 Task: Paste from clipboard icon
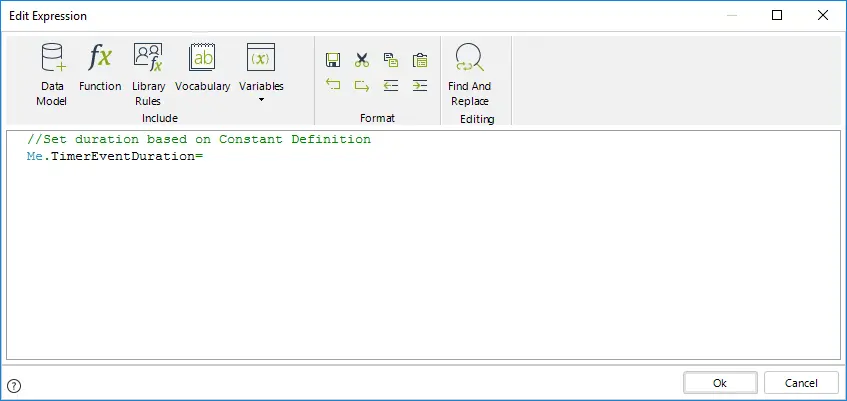click(420, 60)
